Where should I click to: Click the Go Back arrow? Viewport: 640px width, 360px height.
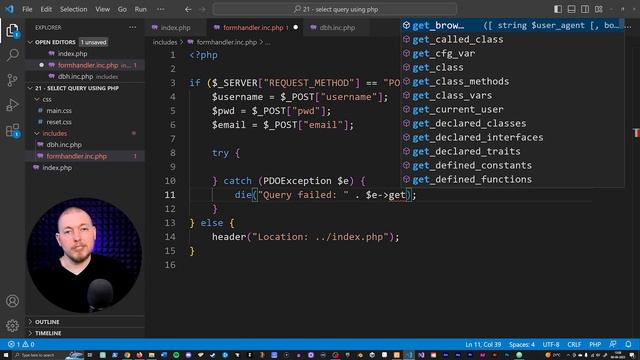coord(188,9)
